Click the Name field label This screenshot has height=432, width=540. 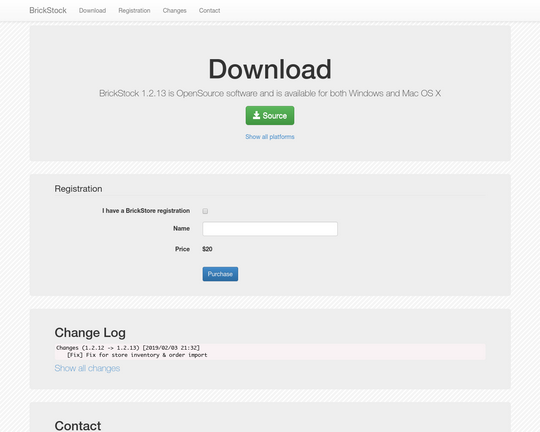coord(181,228)
